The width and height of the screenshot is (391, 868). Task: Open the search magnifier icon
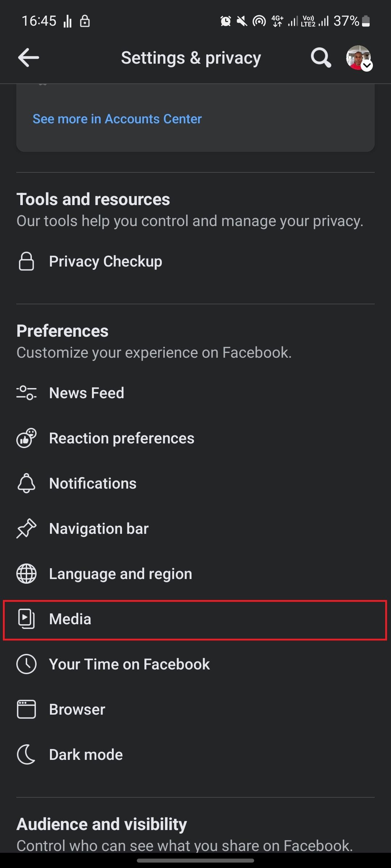click(320, 58)
